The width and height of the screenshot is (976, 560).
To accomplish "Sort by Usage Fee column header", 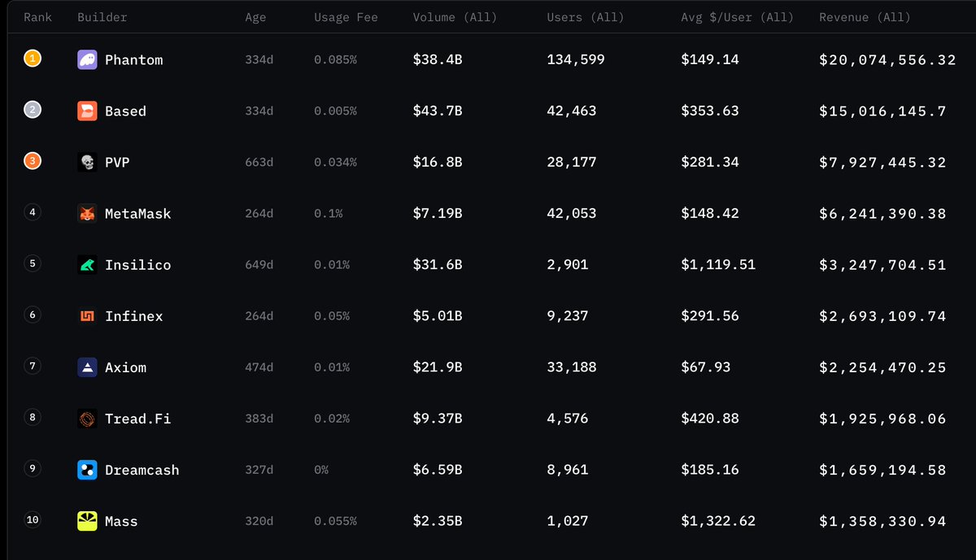I will tap(346, 17).
